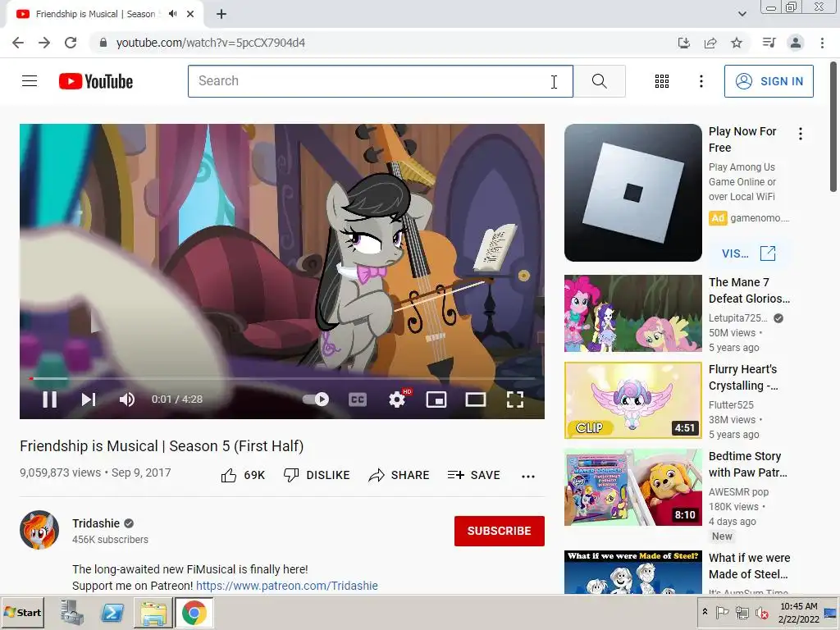Skip to the next video
This screenshot has height=630, width=840.
(89, 399)
